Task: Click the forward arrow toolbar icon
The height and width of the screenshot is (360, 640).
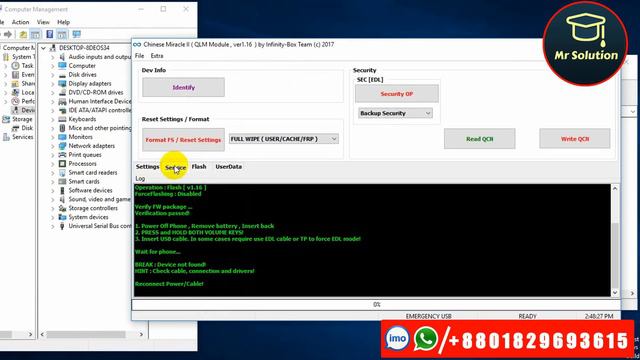Action: [8, 34]
